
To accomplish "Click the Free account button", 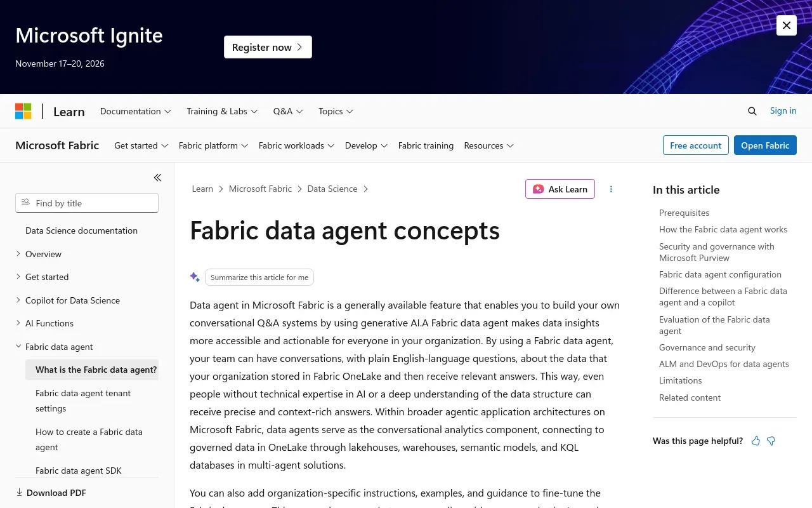I will 695,145.
